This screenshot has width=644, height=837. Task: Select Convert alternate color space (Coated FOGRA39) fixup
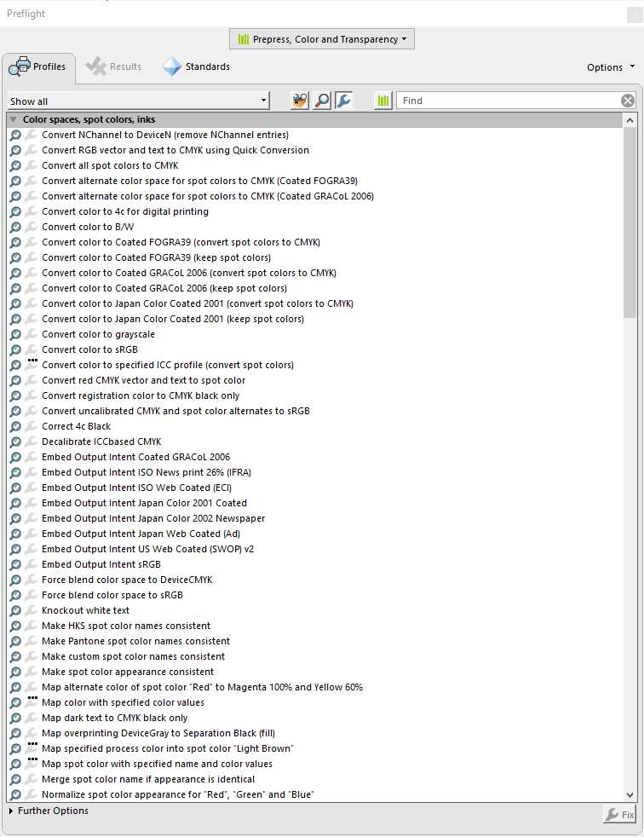coord(199,181)
